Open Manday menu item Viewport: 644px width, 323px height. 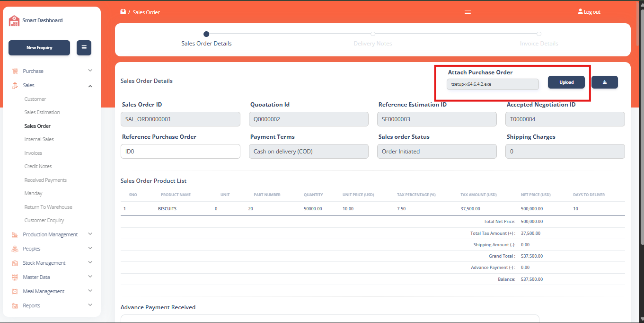point(34,193)
